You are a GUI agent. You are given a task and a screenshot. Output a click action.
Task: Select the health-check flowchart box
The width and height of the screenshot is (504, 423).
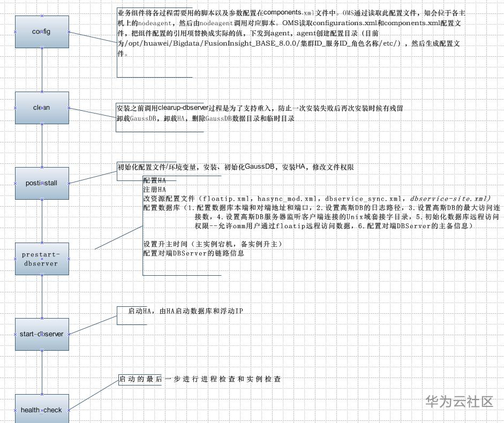pos(42,409)
